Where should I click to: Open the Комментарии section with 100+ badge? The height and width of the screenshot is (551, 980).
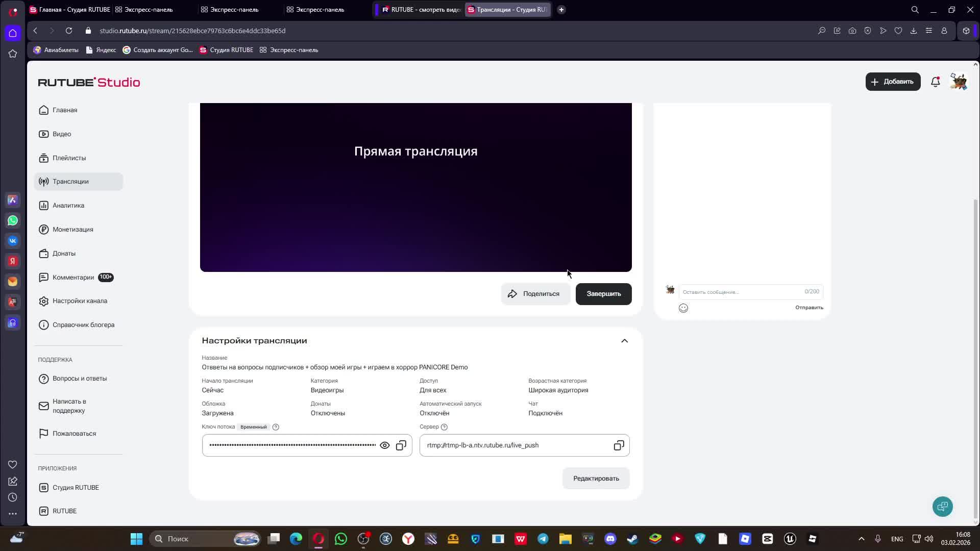(74, 277)
